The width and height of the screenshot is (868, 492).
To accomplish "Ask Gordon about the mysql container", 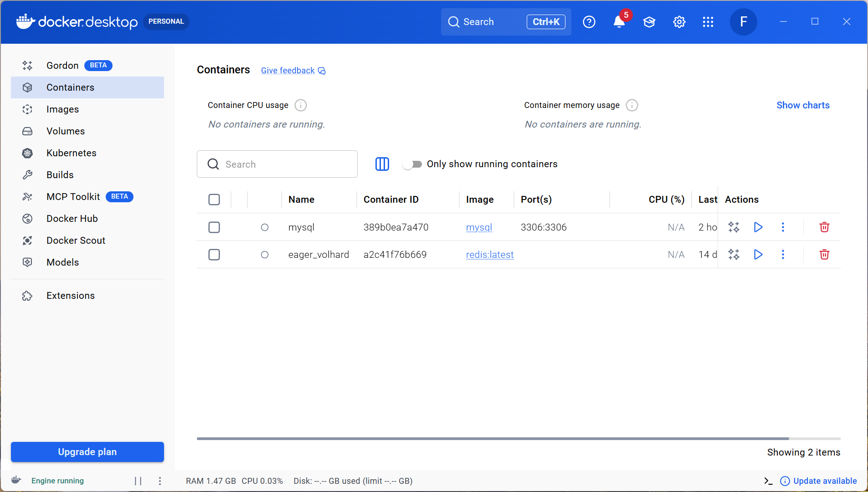I will tap(734, 227).
